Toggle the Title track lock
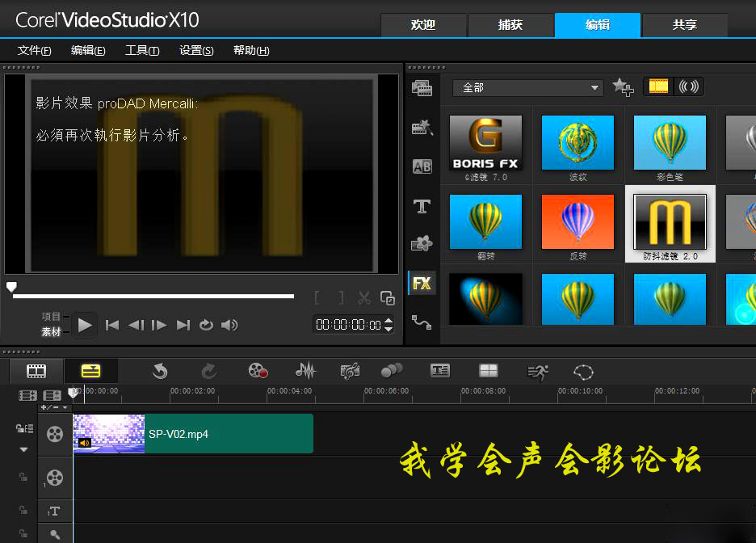The image size is (756, 543). pos(23,510)
